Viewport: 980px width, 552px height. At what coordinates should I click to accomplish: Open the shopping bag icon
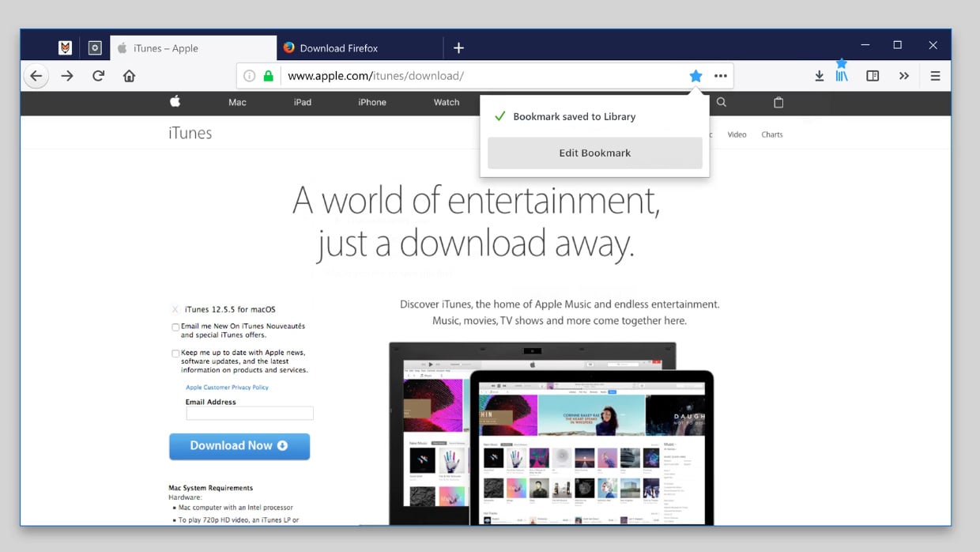pyautogui.click(x=778, y=102)
